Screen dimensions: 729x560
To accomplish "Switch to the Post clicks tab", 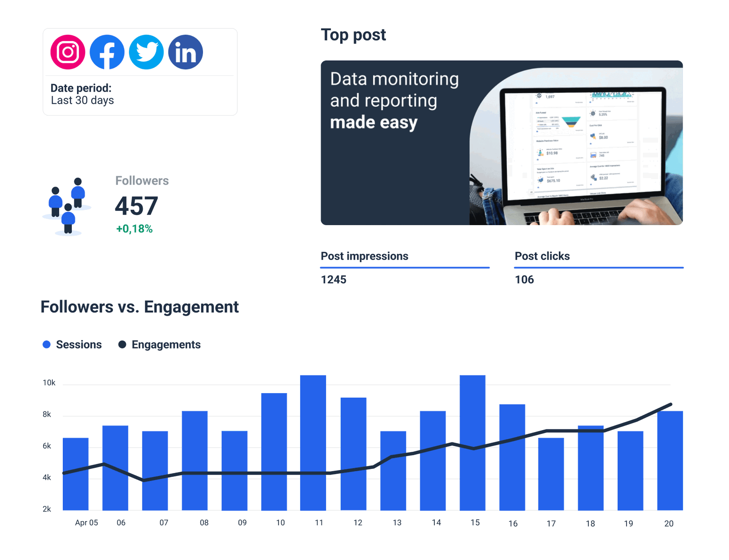I will (542, 256).
